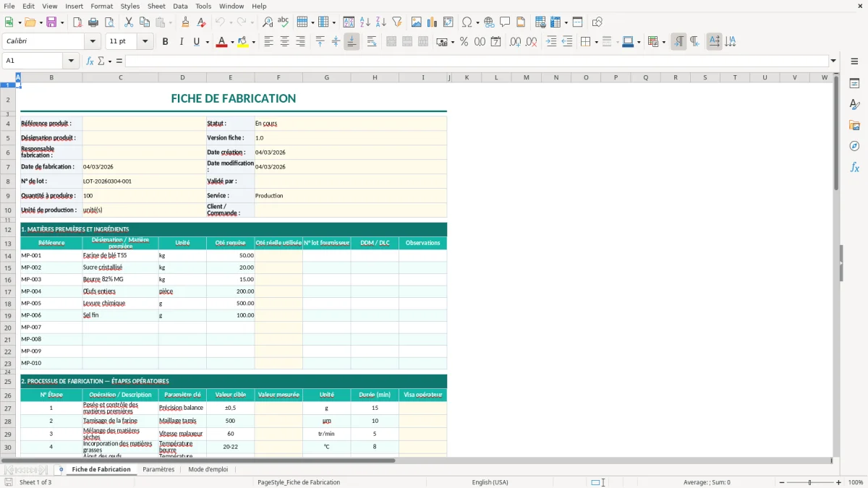Format the cell as percent
868x488 pixels.
point(464,42)
